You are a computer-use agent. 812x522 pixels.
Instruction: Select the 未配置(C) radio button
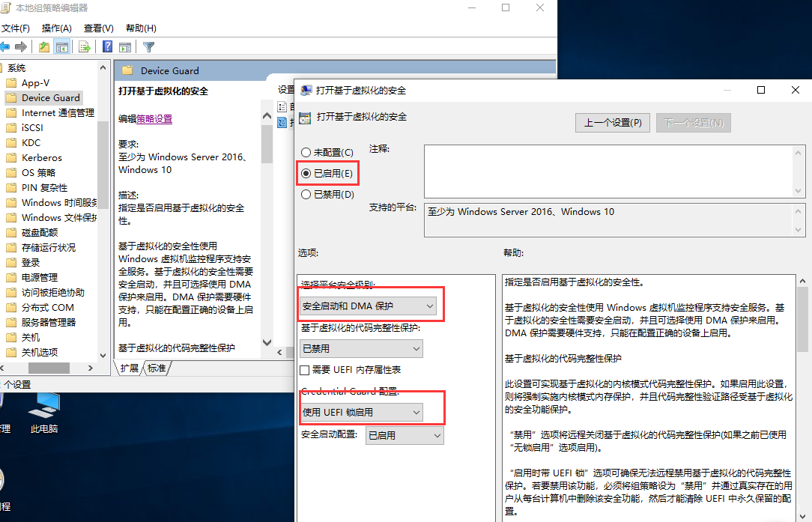[306, 152]
